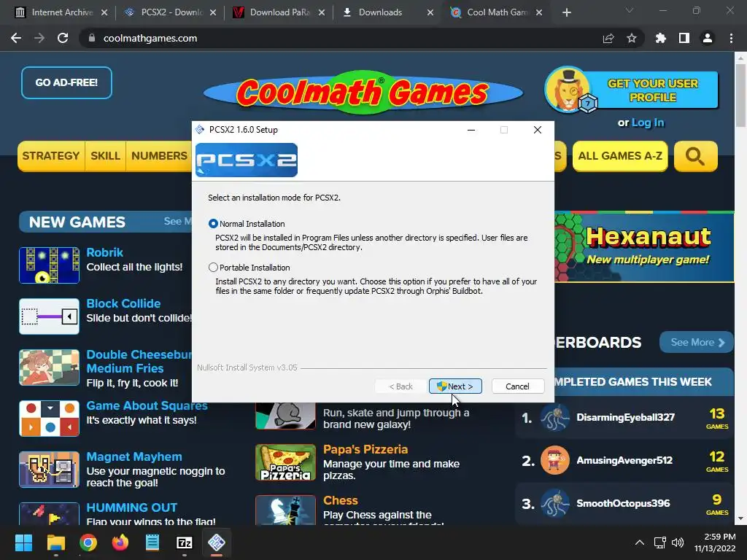Viewport: 747px width, 560px height.
Task: Open File Explorer from the taskbar
Action: [55, 542]
